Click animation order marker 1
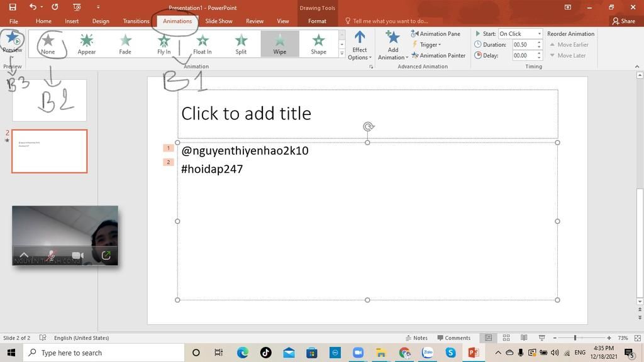 pyautogui.click(x=168, y=148)
